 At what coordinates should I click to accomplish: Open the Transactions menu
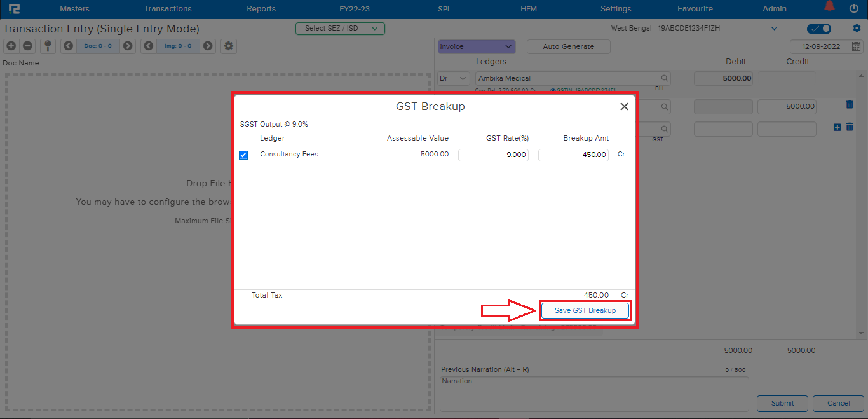click(x=168, y=9)
